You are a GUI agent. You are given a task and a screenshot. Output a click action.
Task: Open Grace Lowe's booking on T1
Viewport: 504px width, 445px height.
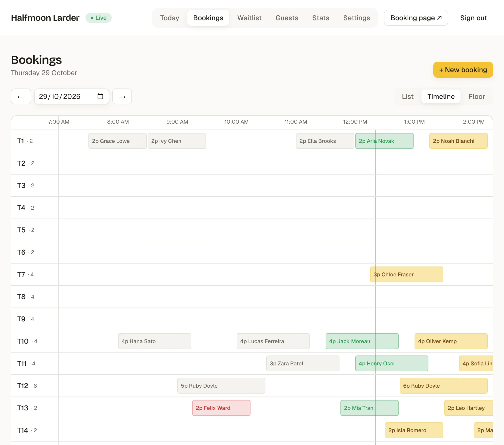[x=118, y=141]
